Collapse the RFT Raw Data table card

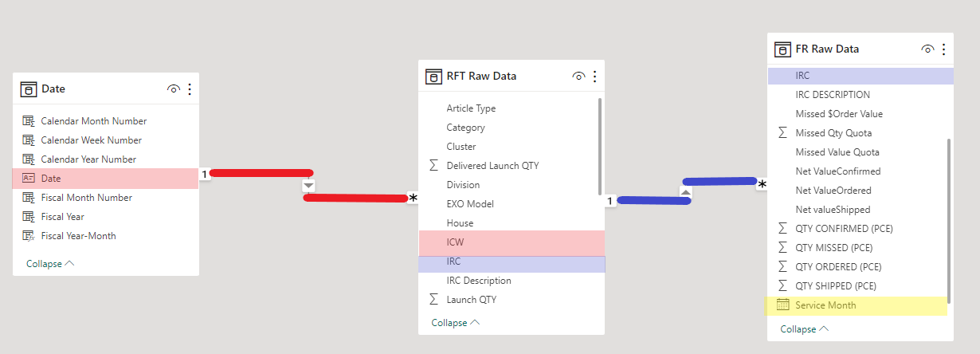456,323
